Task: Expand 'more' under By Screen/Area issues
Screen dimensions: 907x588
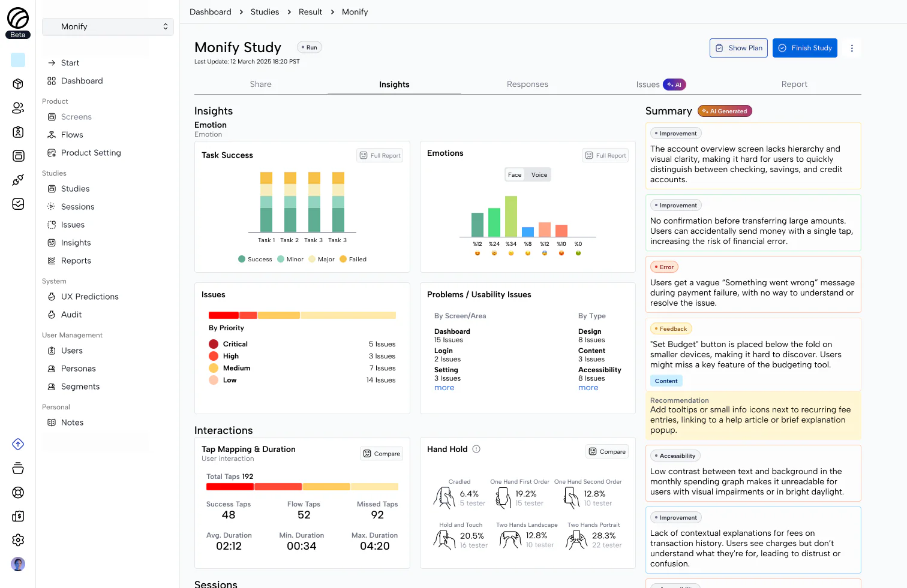Action: [x=444, y=388]
